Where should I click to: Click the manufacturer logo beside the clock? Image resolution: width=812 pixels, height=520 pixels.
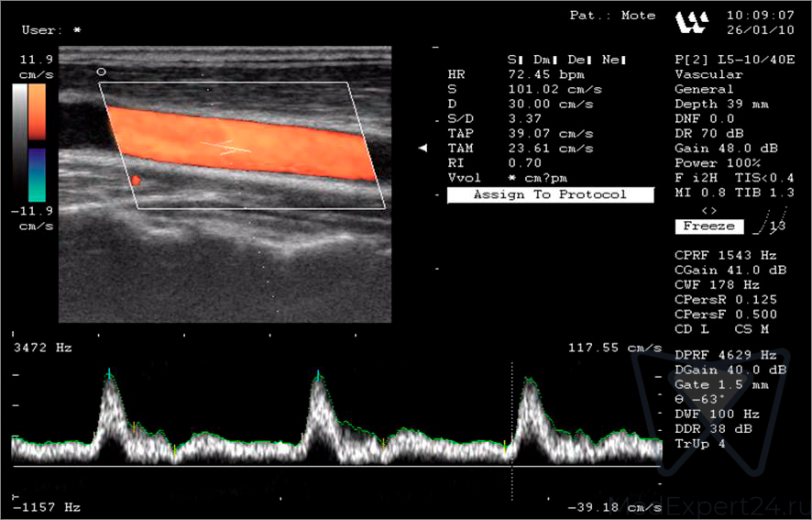click(x=692, y=21)
